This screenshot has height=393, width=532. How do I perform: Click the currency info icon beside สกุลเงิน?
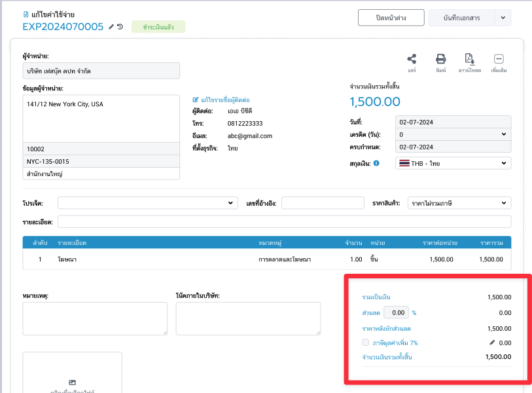(376, 164)
